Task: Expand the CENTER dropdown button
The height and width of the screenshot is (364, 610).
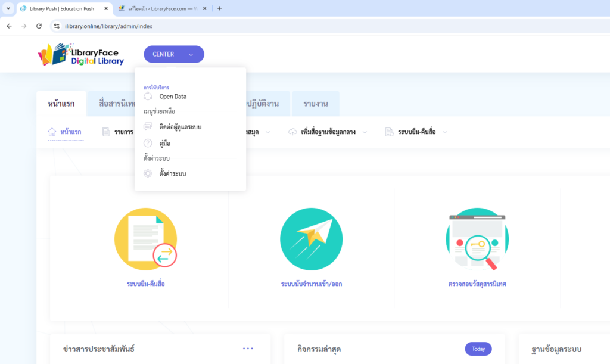Action: 173,54
